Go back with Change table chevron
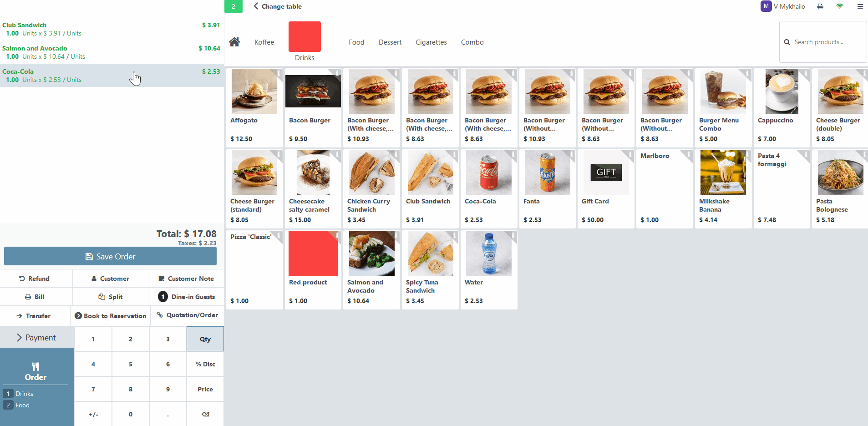868x426 pixels. coord(256,6)
